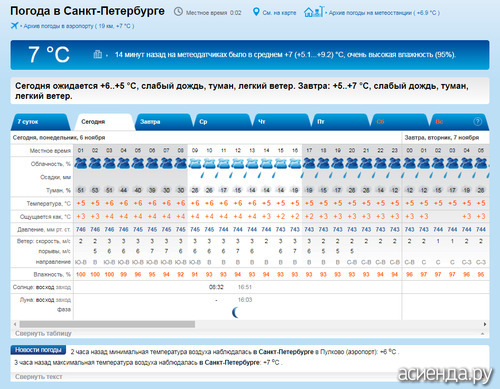Click sunrise time 08:32
Image resolution: width=500 pixels, height=389 pixels.
pyautogui.click(x=216, y=287)
